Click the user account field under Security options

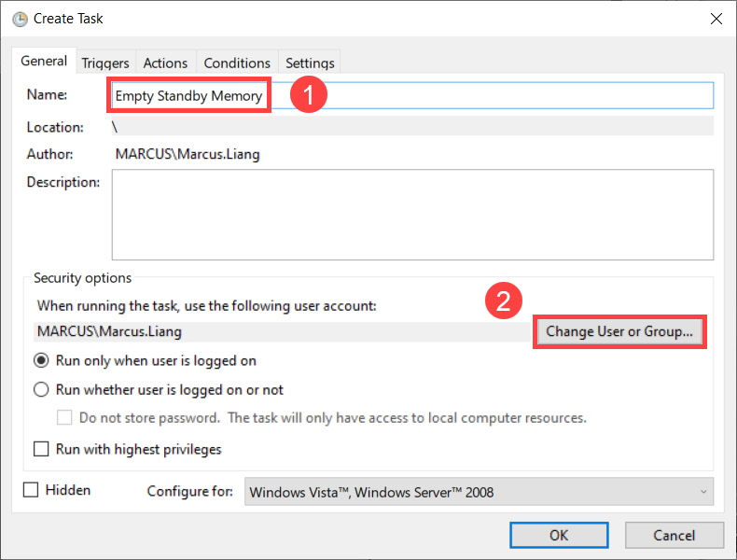click(x=280, y=331)
